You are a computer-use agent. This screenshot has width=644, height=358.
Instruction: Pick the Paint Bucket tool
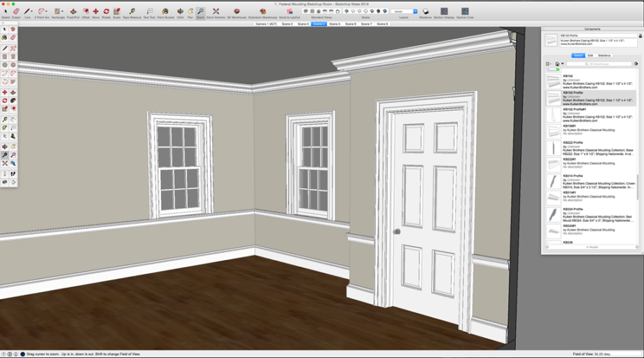pyautogui.click(x=165, y=12)
